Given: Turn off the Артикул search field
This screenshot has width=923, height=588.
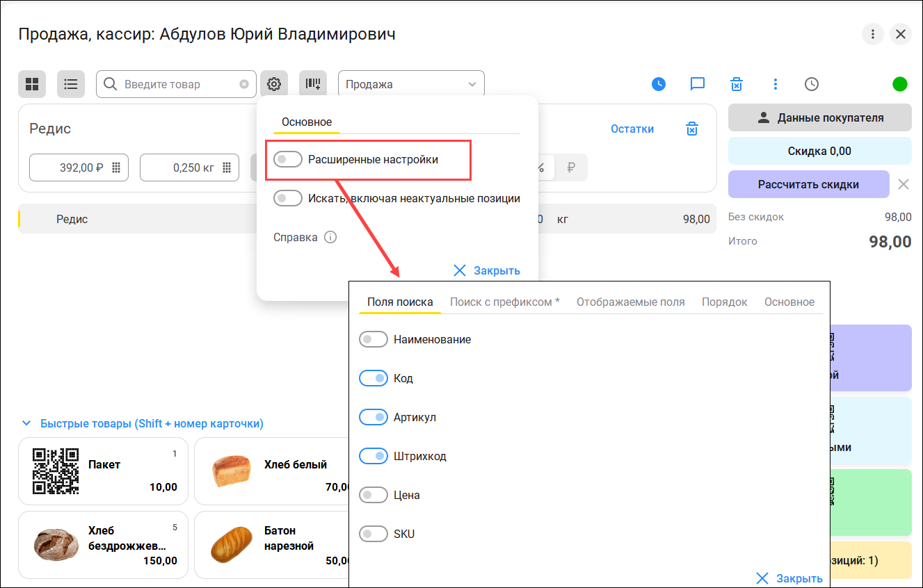Looking at the screenshot, I should tap(373, 417).
